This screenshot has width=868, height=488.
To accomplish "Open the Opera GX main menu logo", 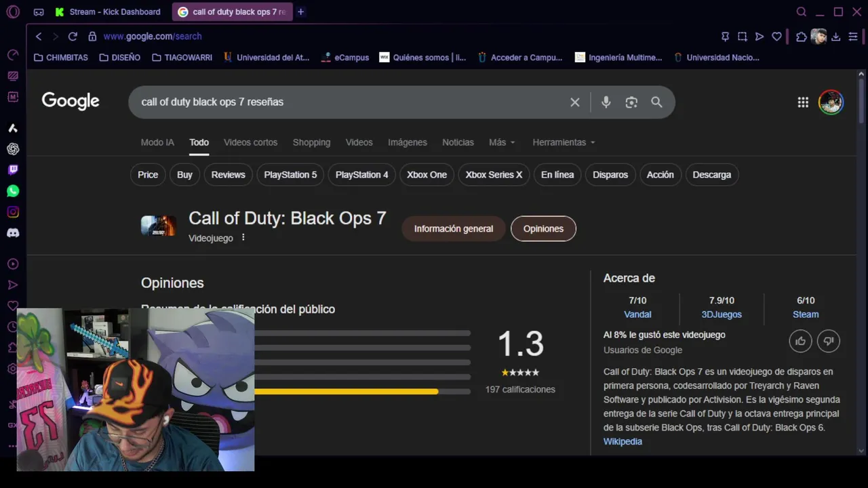I will (13, 12).
